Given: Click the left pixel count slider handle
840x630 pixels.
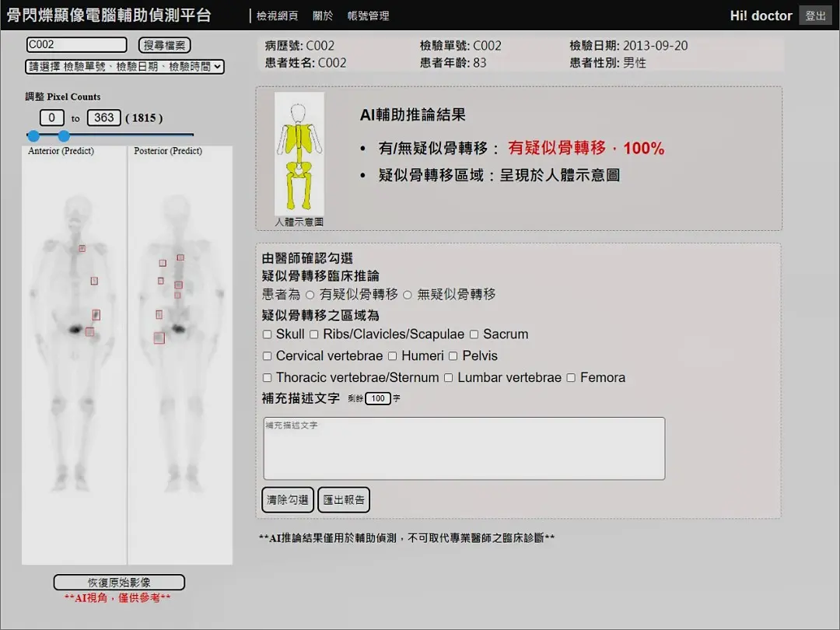Looking at the screenshot, I should [33, 135].
